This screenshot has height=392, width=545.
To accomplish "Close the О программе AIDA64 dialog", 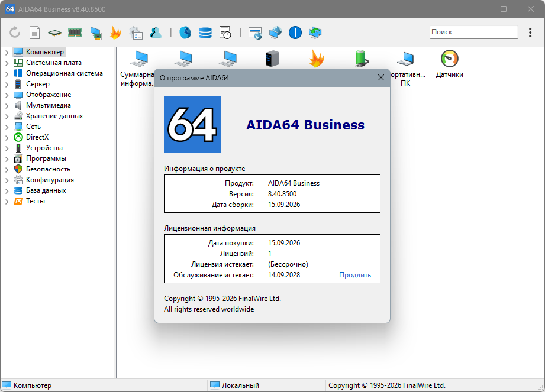I will 381,78.
